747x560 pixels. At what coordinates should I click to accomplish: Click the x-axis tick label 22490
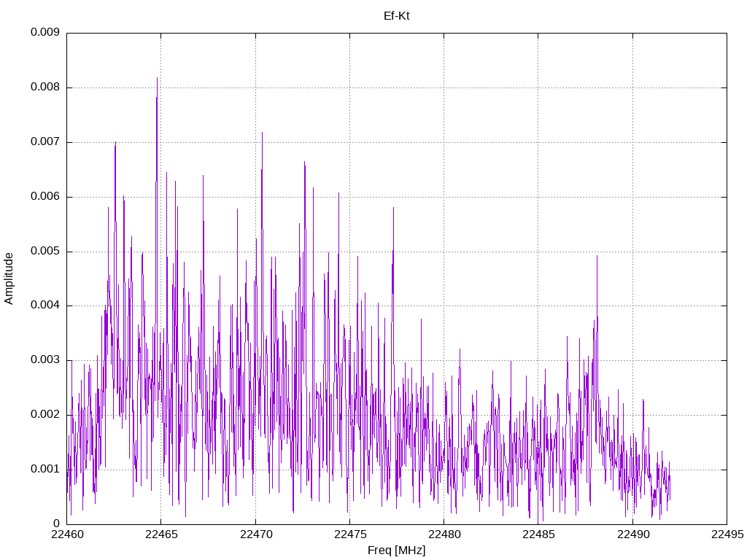632,534
